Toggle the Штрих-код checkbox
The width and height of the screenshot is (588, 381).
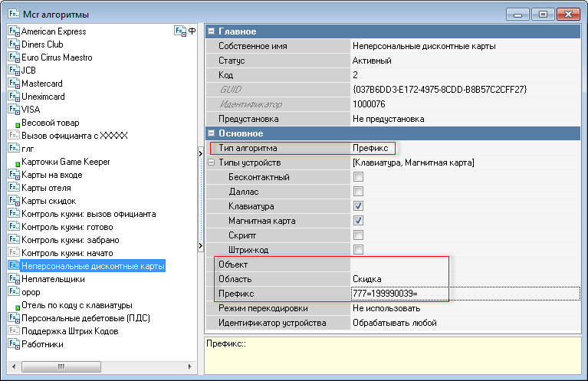click(x=358, y=250)
